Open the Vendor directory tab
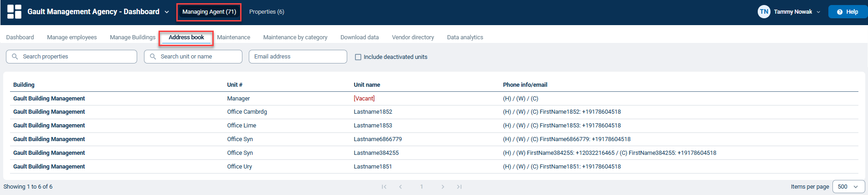Screen dimensions: 868x195 pyautogui.click(x=413, y=37)
